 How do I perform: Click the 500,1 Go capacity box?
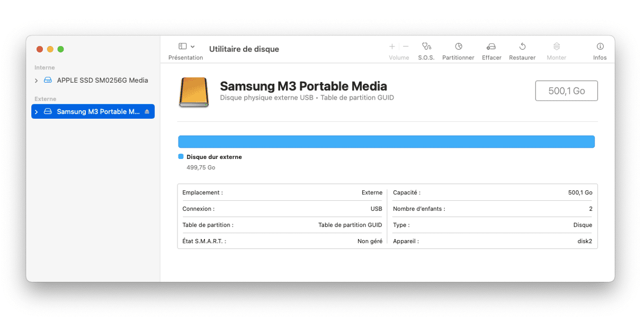click(x=566, y=91)
